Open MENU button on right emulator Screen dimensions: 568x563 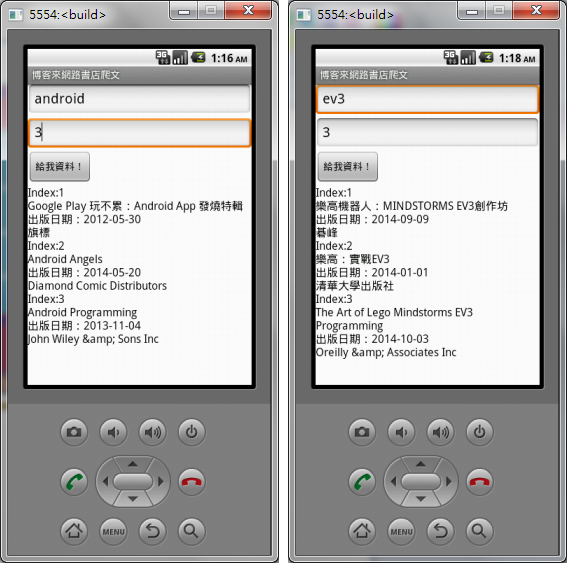(x=401, y=531)
